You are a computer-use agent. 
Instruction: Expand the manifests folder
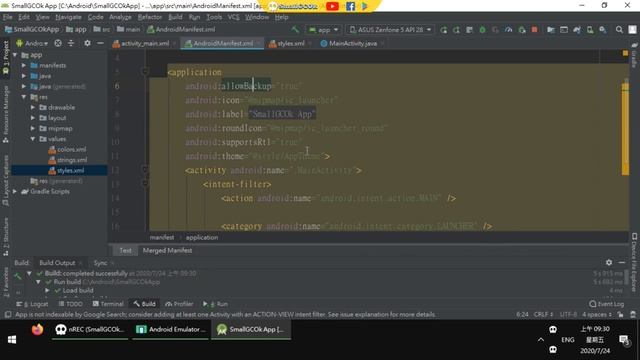[x=24, y=65]
